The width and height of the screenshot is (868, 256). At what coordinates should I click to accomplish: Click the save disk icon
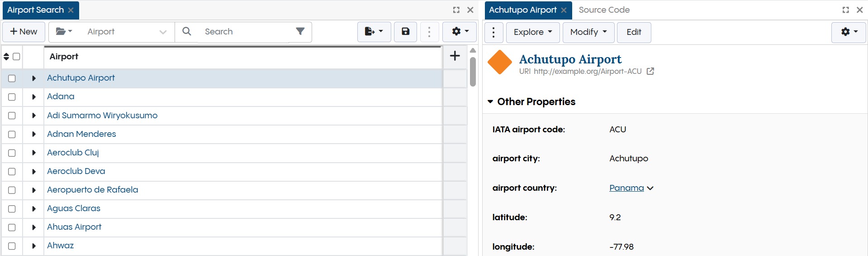(406, 32)
